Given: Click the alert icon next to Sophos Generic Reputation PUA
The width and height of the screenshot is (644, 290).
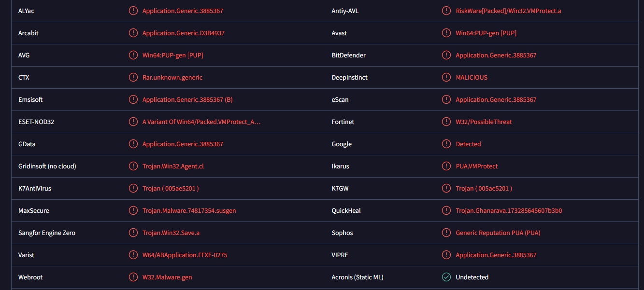Looking at the screenshot, I should point(446,233).
